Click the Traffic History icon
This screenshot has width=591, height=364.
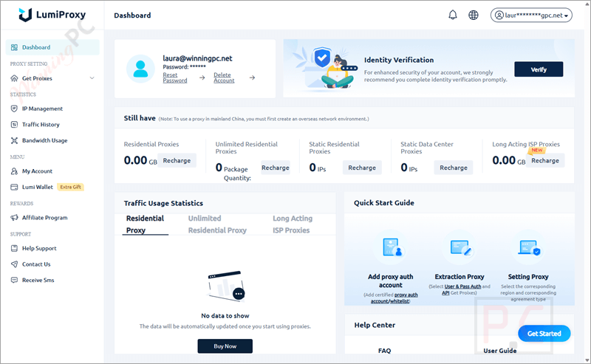point(14,124)
